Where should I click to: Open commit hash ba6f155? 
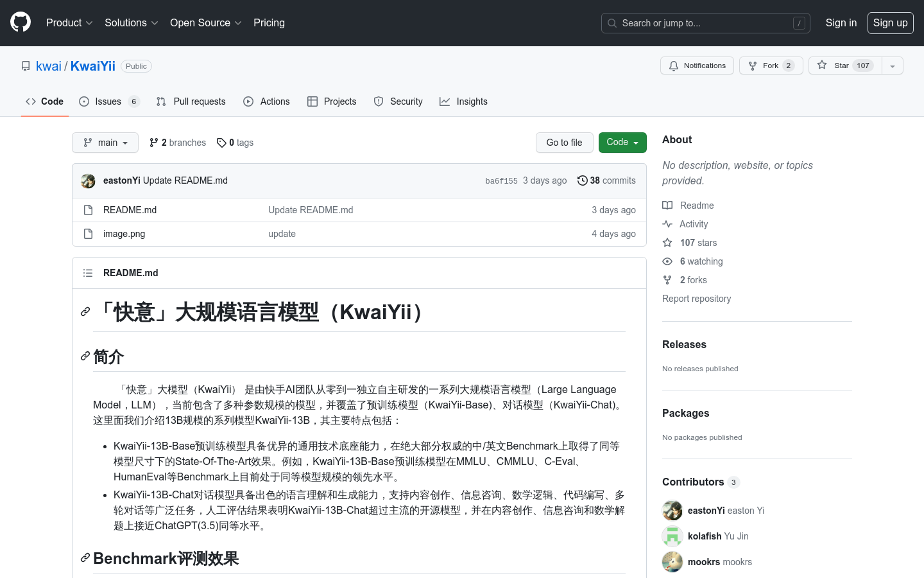click(x=502, y=181)
